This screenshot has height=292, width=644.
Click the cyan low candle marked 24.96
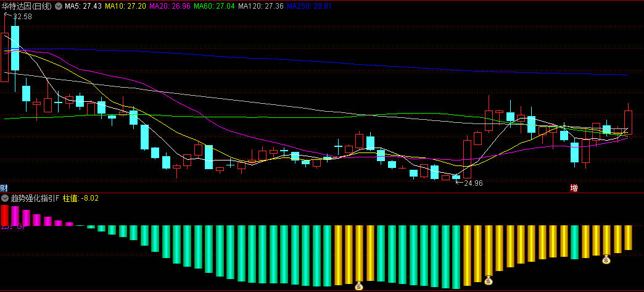pyautogui.click(x=456, y=177)
